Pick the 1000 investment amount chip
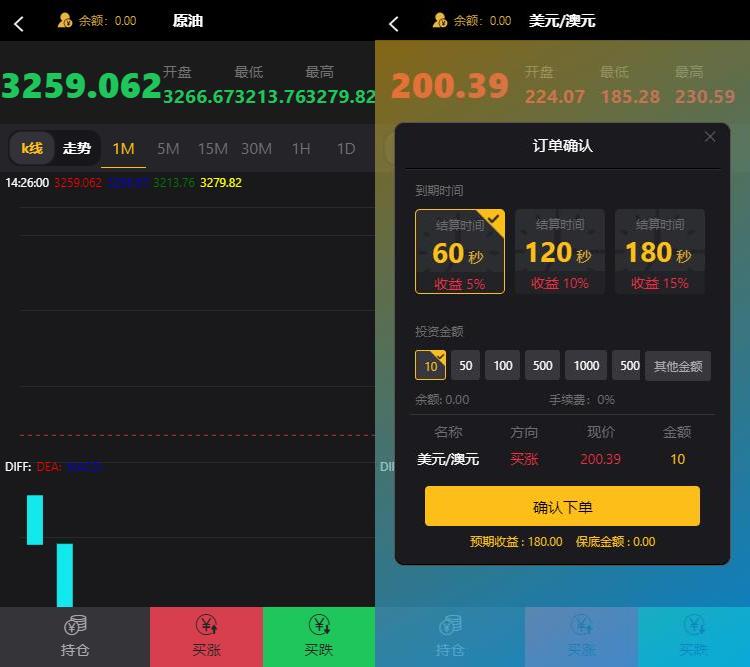This screenshot has width=750, height=667. (586, 366)
